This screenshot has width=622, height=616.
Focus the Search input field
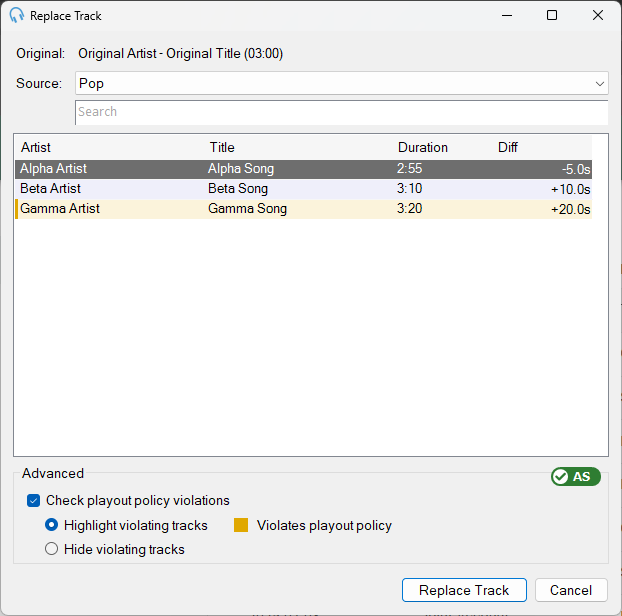coord(342,112)
